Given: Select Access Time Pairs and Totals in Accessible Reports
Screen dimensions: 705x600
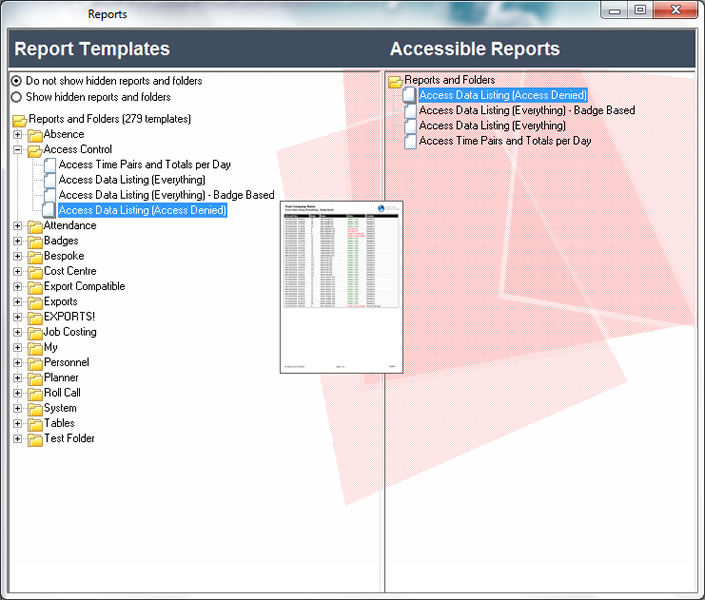Looking at the screenshot, I should click(x=505, y=141).
